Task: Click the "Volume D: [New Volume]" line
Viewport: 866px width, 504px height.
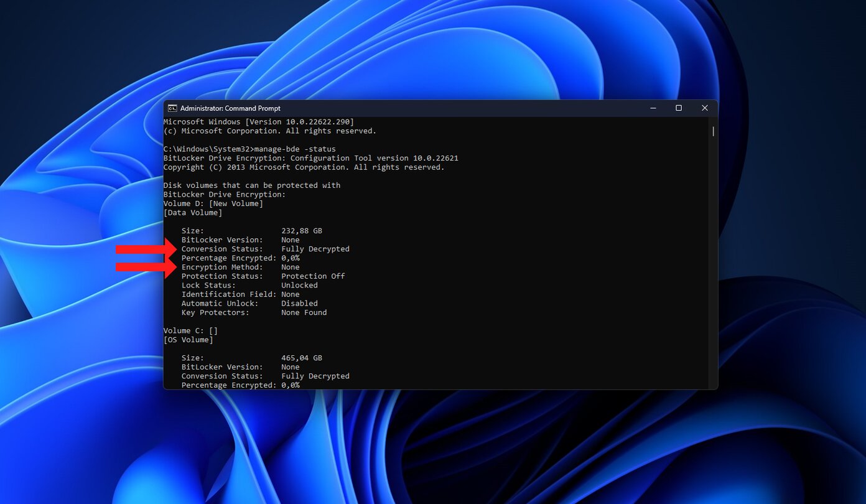Action: [213, 203]
